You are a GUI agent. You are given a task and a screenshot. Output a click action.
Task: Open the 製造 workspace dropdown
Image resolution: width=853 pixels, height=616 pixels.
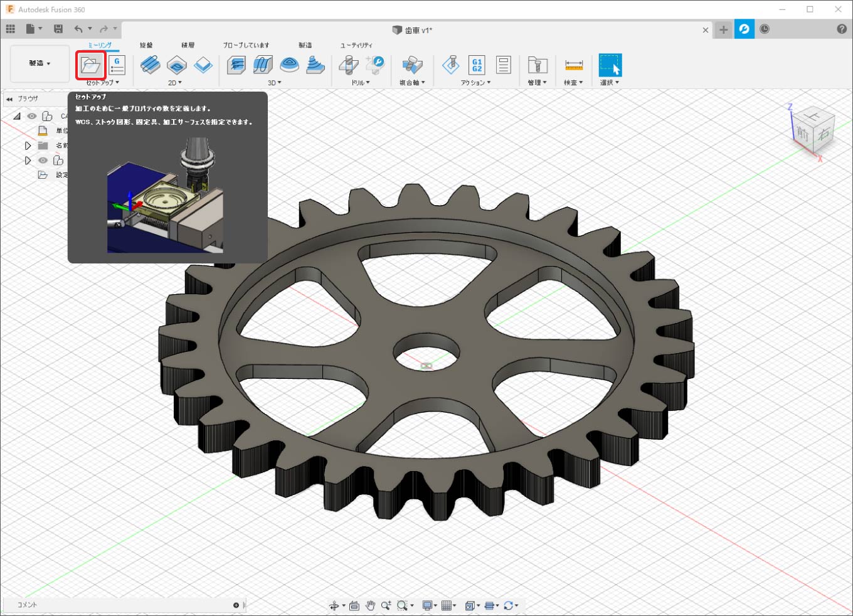pos(40,63)
